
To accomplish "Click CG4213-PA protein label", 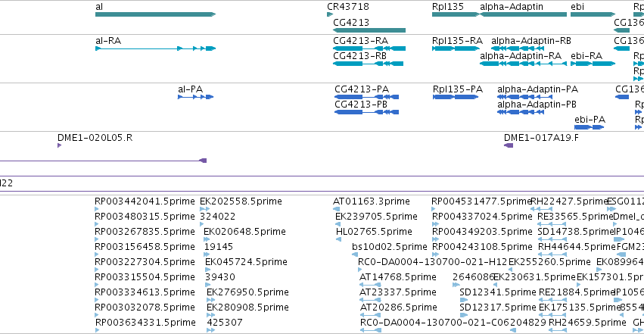I will (x=362, y=89).
